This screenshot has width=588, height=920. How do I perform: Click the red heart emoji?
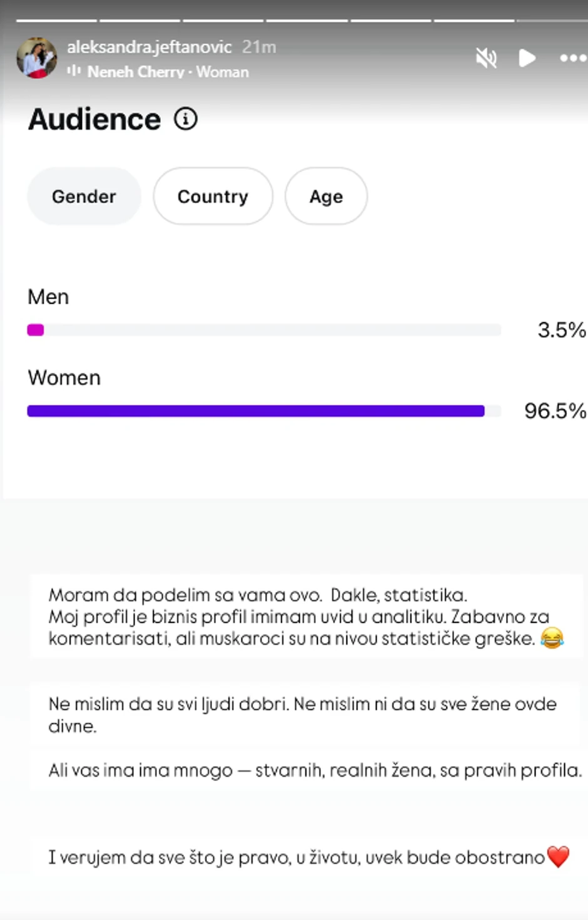pyautogui.click(x=558, y=856)
